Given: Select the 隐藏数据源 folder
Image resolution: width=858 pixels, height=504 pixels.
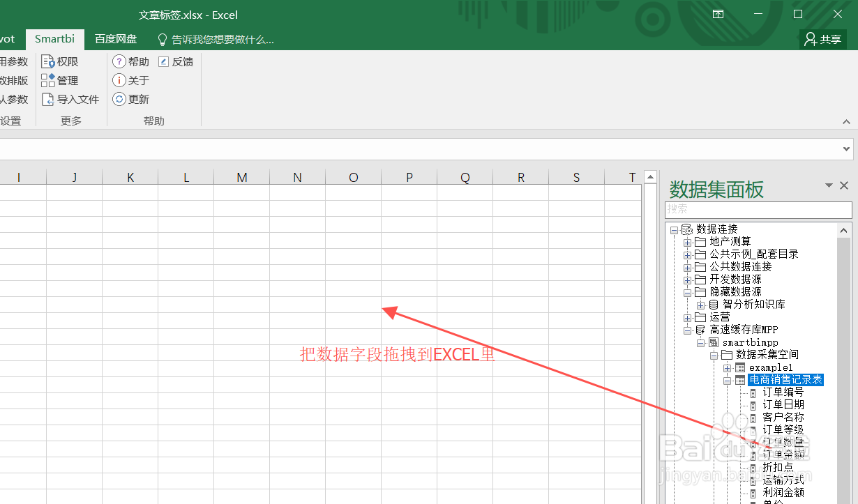Looking at the screenshot, I should point(735,292).
